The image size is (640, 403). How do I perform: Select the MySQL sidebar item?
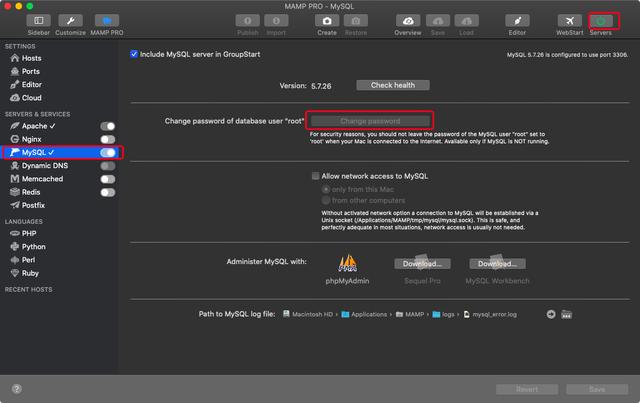[62, 152]
